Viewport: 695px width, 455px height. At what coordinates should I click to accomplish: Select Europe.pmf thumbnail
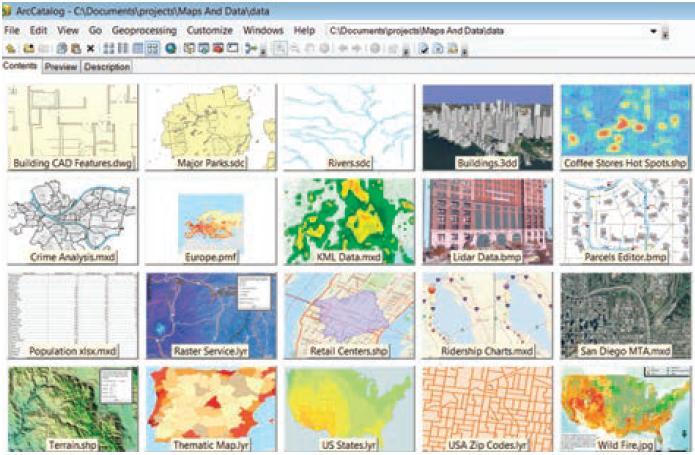click(x=211, y=222)
